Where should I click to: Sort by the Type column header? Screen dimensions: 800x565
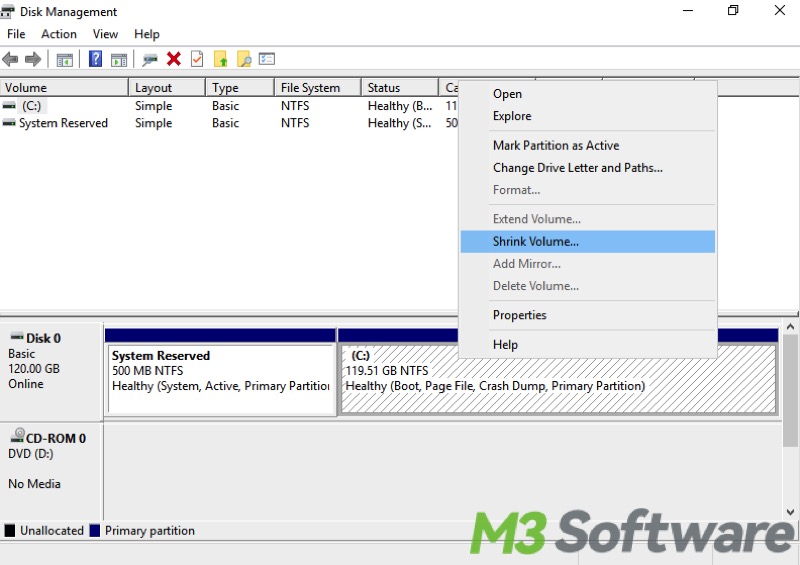point(240,88)
